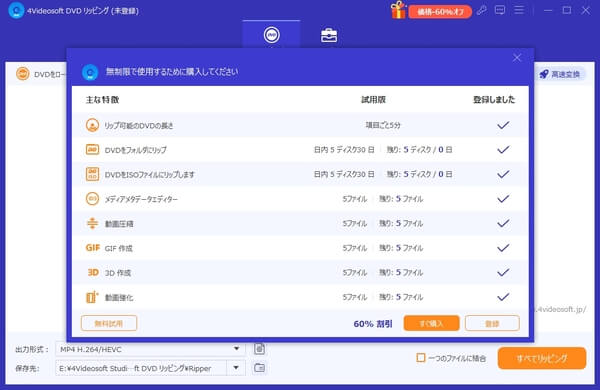The width and height of the screenshot is (600, 390).
Task: Click the 3D 作成 row label
Action: pyautogui.click(x=118, y=273)
